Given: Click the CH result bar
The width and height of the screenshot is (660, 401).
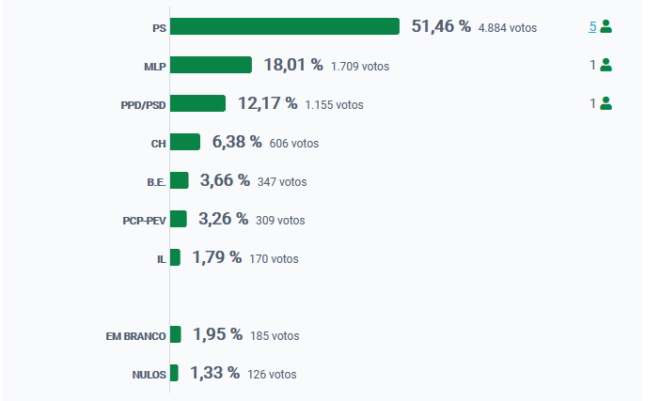Looking at the screenshot, I should click(x=185, y=142).
